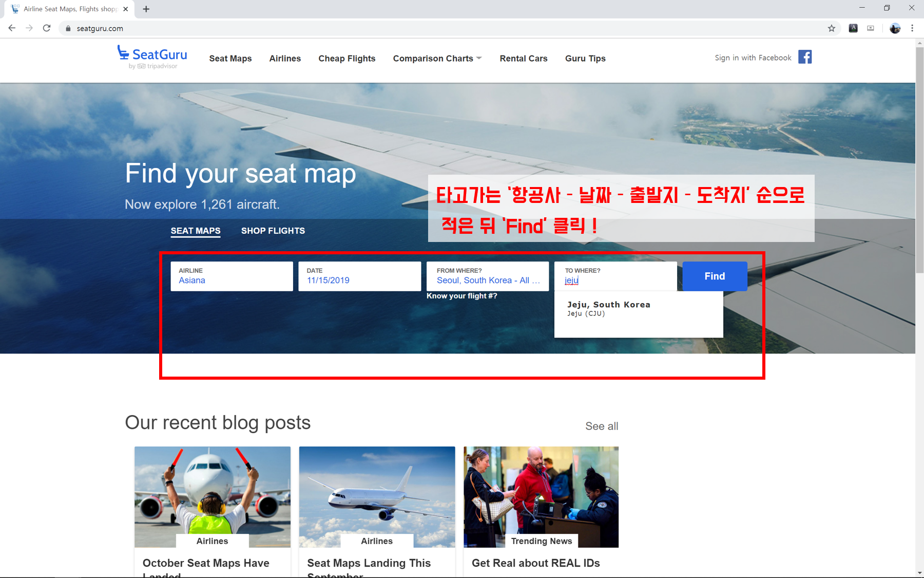Switch to SHOP FLIGHTS tab
This screenshot has height=578, width=924.
click(x=273, y=231)
